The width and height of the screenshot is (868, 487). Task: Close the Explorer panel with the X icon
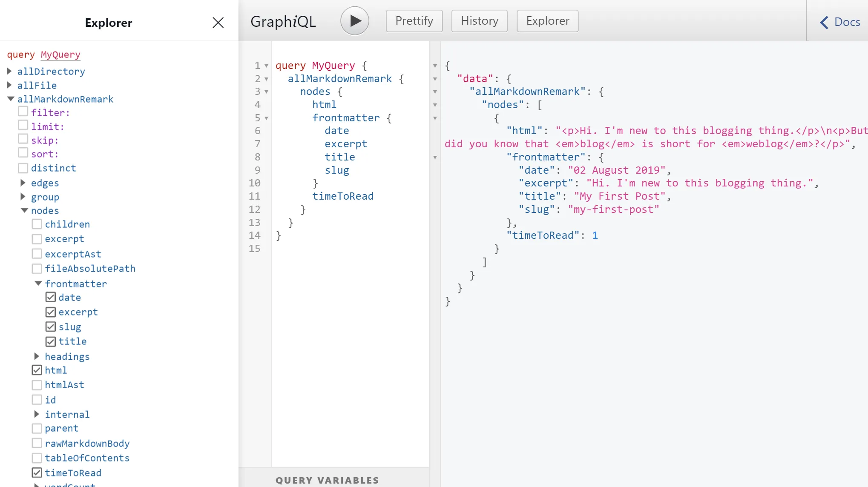coord(218,23)
